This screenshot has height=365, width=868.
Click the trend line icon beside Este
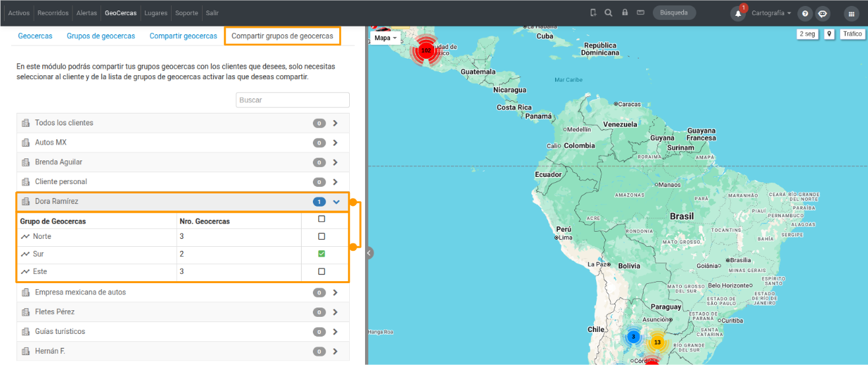[25, 271]
